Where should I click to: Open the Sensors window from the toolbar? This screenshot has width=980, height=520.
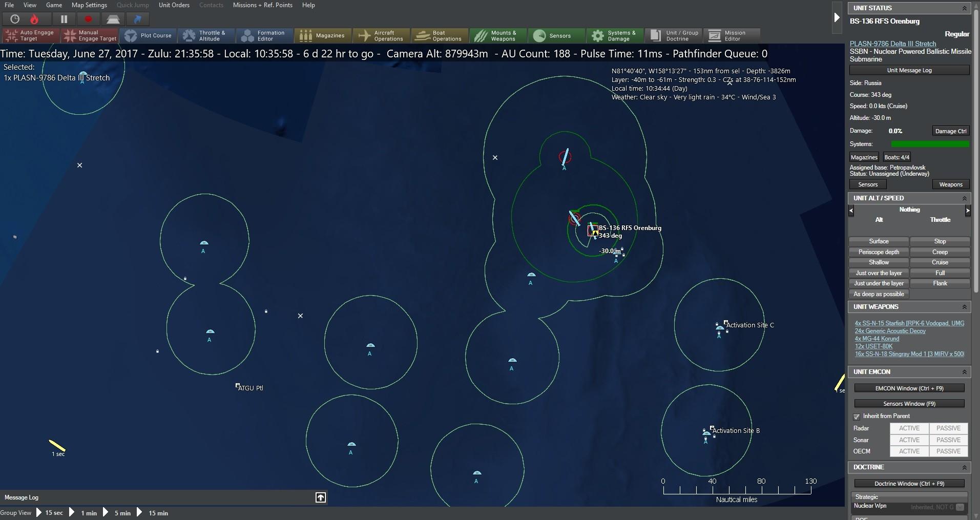(556, 35)
